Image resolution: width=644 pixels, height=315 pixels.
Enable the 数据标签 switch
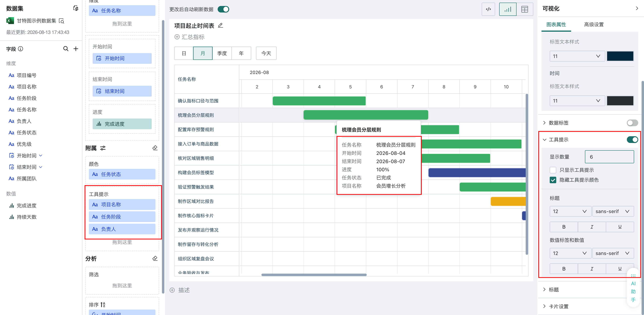tap(632, 123)
